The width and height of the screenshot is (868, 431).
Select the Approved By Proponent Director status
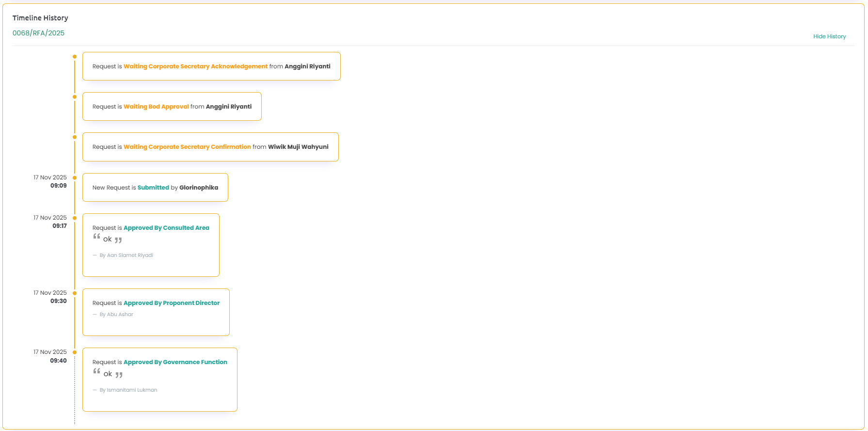(x=172, y=303)
